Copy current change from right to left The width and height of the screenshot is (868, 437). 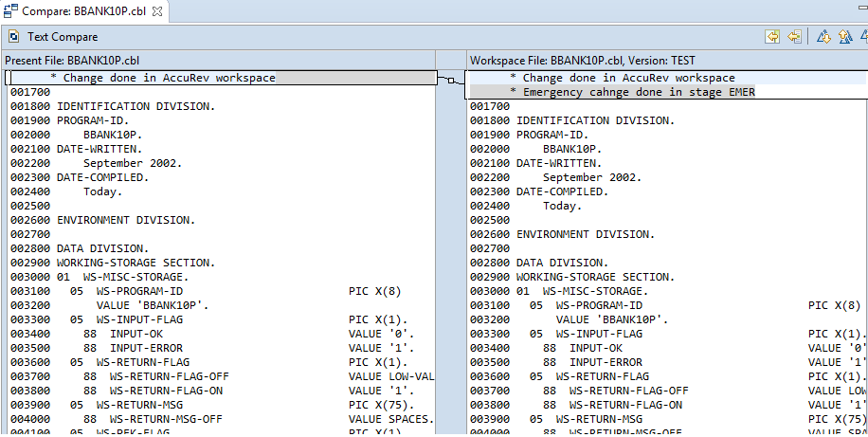coord(793,37)
